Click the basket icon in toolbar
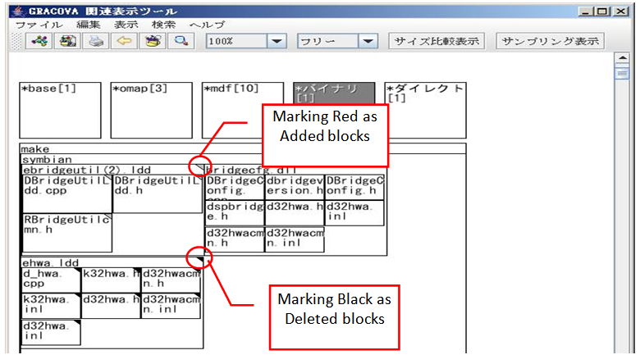 (151, 41)
